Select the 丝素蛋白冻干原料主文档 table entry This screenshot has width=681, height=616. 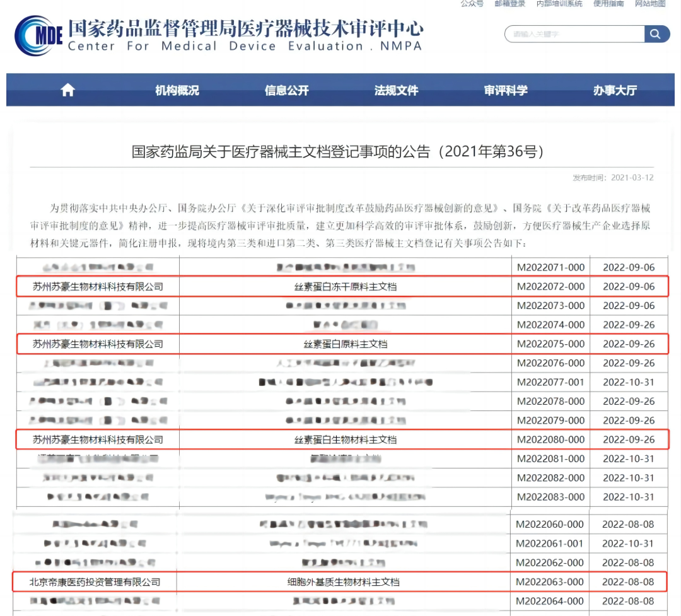345,287
